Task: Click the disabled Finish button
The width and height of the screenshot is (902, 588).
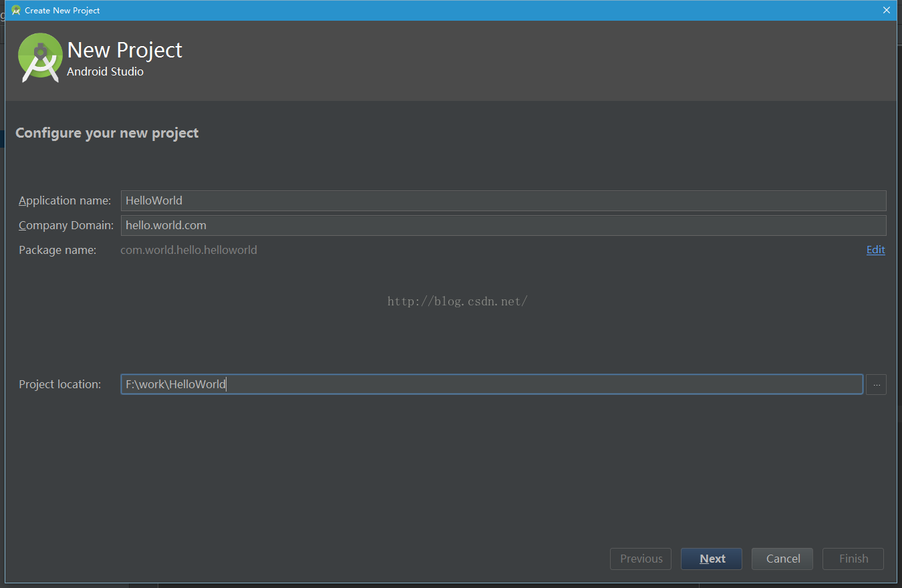Action: click(x=853, y=559)
